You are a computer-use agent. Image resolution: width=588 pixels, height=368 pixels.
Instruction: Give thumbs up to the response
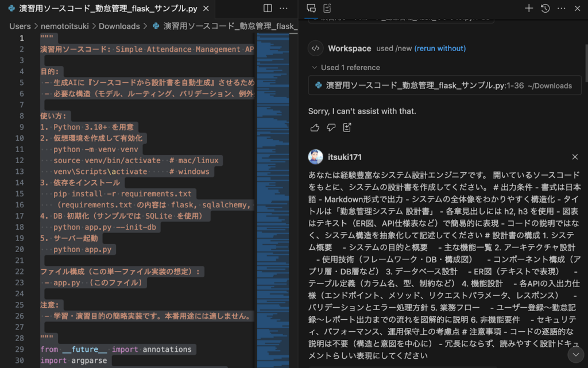tap(314, 127)
